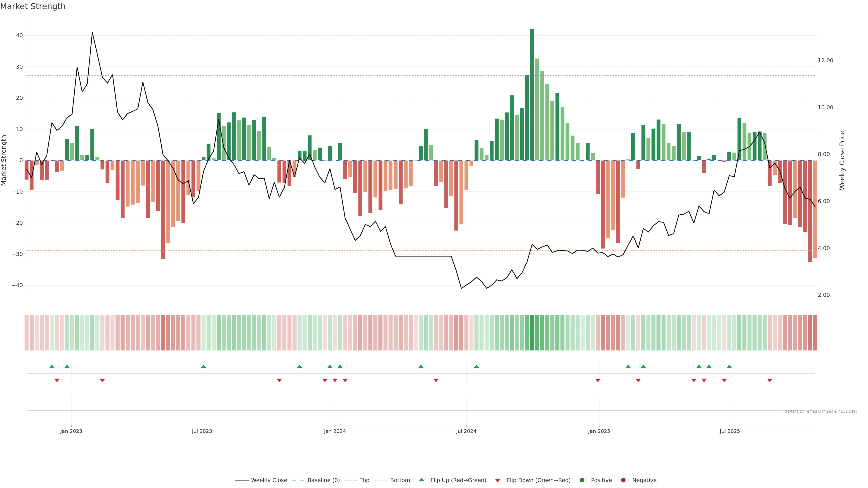Click the darkest green heatmap strip cell
The width and height of the screenshot is (868, 488).
click(x=532, y=333)
